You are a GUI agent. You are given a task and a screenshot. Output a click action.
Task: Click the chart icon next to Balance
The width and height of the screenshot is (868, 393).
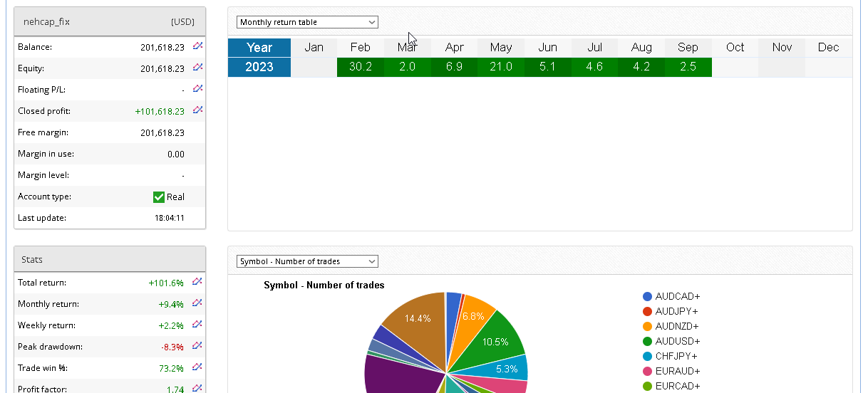click(198, 46)
